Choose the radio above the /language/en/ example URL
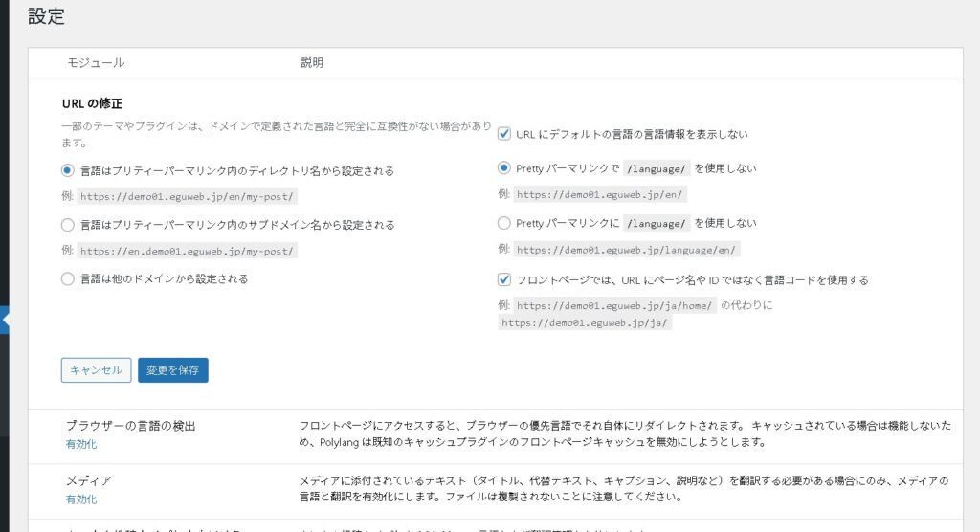The image size is (980, 532). point(504,223)
